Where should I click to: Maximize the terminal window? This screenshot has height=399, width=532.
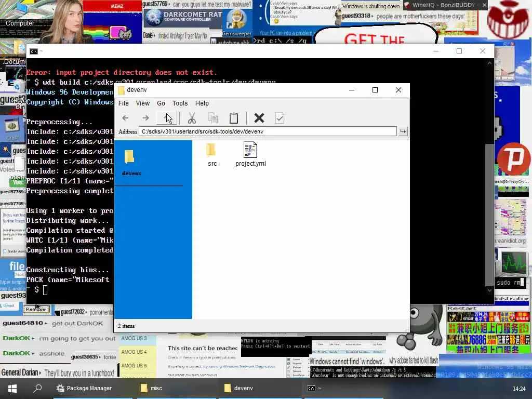click(459, 51)
